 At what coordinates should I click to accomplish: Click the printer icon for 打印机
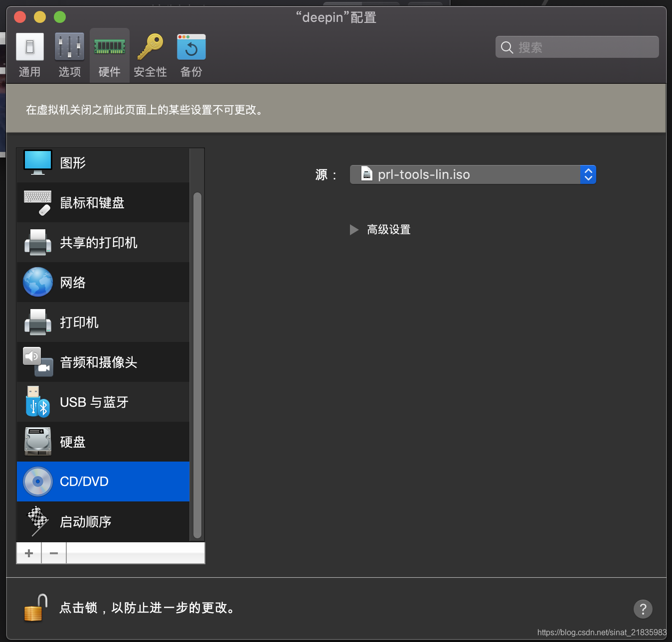(x=38, y=322)
